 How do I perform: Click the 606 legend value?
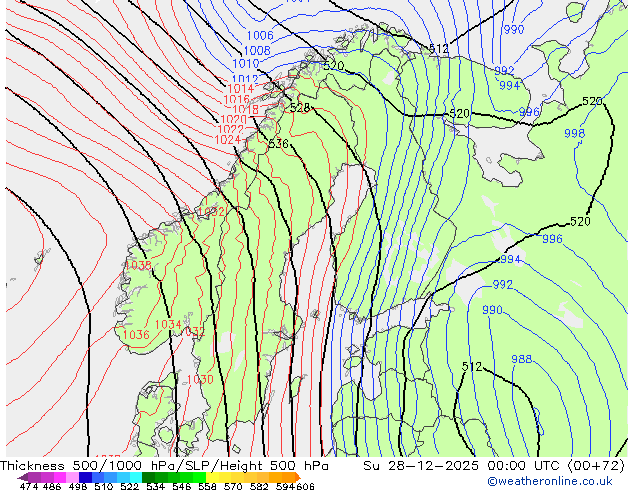tap(306, 486)
